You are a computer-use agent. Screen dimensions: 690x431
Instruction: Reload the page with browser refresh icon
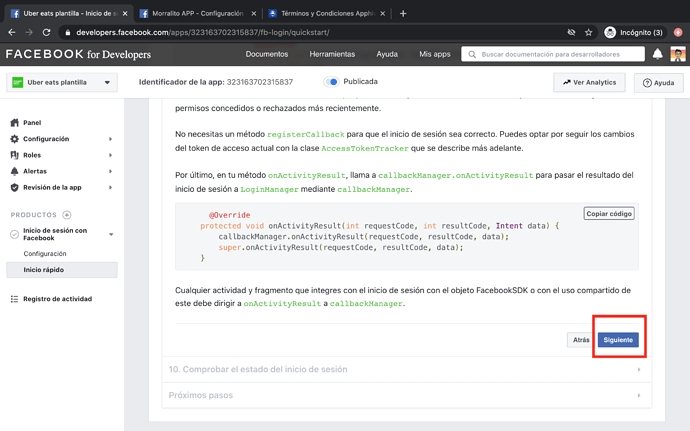tap(46, 32)
